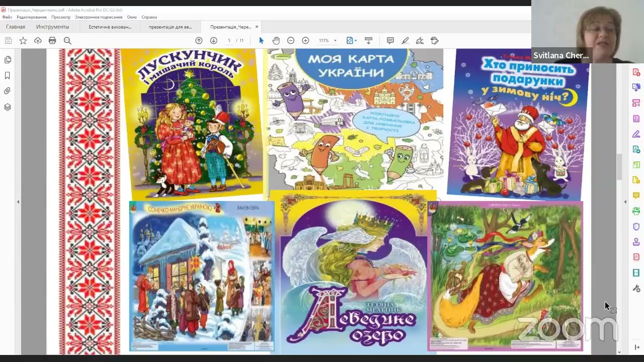Viewport: 644px width, 362px height.
Task: Activate the Selection arrow tool
Action: pyautogui.click(x=261, y=41)
